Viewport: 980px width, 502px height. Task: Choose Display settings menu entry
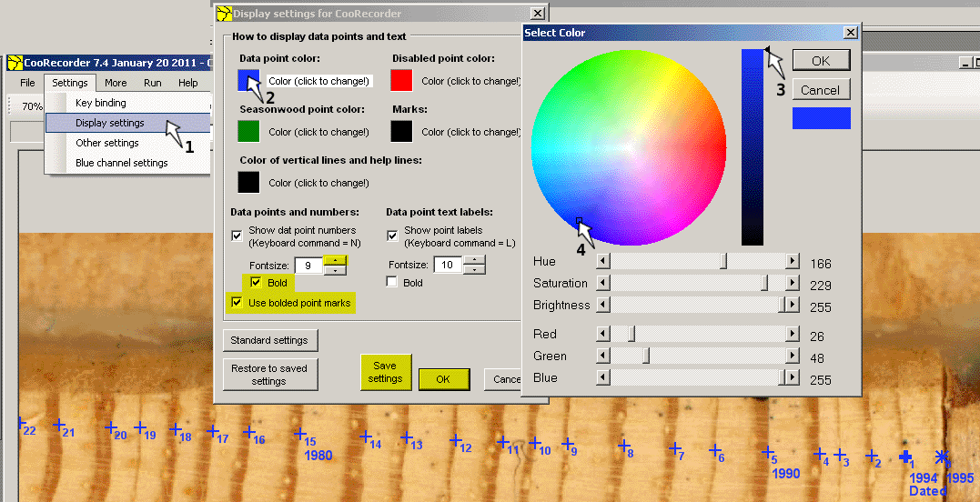128,123
